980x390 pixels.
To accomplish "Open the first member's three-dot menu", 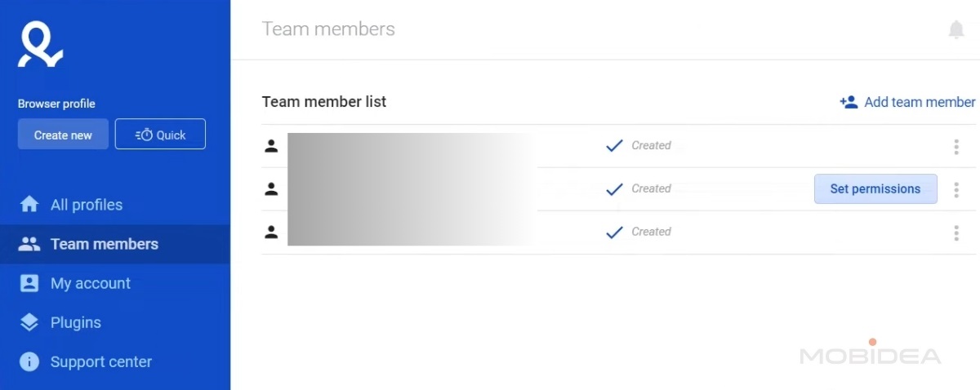I will [x=955, y=147].
